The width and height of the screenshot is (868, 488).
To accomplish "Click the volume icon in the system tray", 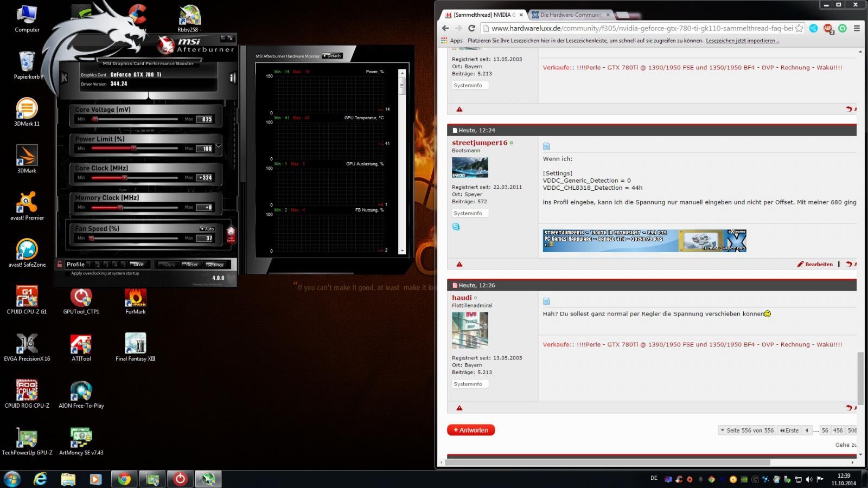I will point(809,479).
